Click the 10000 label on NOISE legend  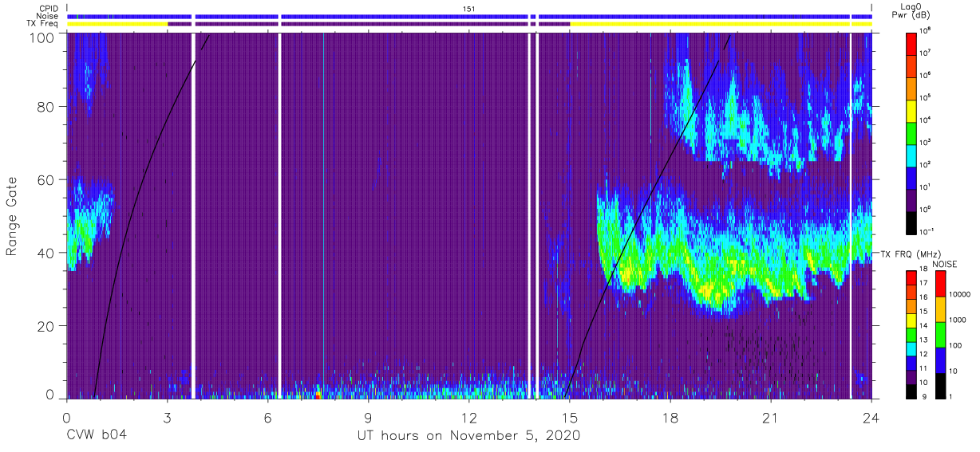(x=960, y=295)
